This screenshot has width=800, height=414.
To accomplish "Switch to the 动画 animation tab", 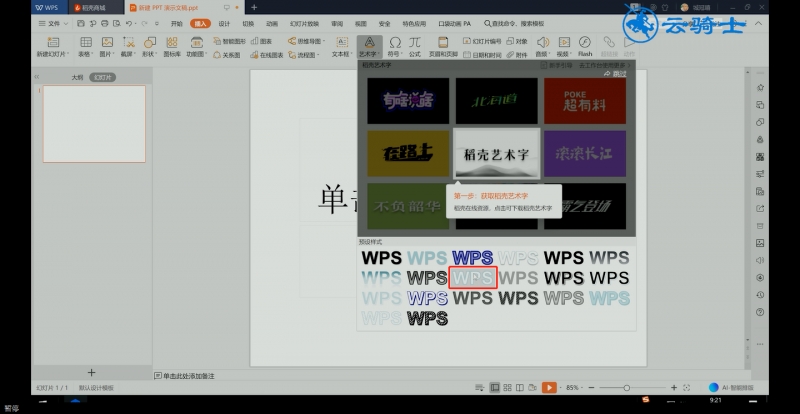I will (272, 23).
